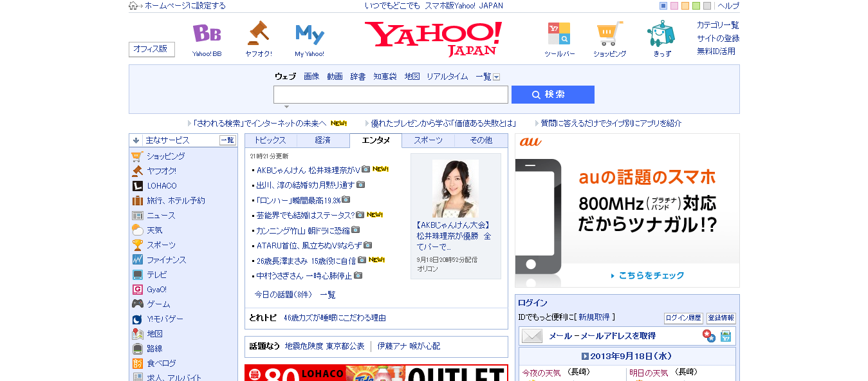Switch to the 経済 tab
The image size is (868, 381).
point(323,140)
